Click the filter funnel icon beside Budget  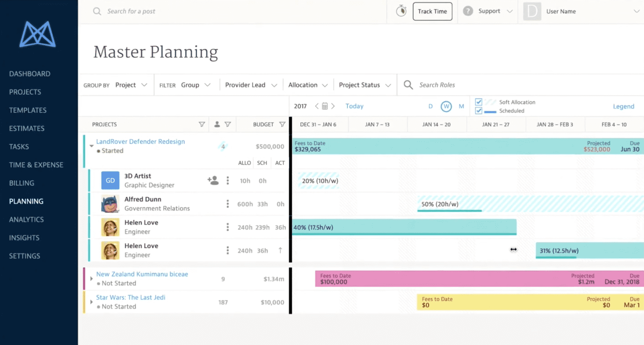pos(282,124)
